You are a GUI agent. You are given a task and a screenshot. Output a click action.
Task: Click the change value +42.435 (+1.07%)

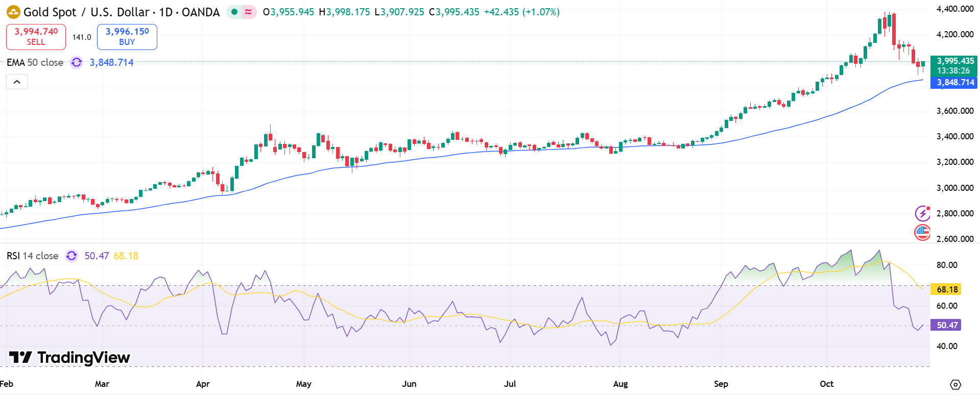522,12
